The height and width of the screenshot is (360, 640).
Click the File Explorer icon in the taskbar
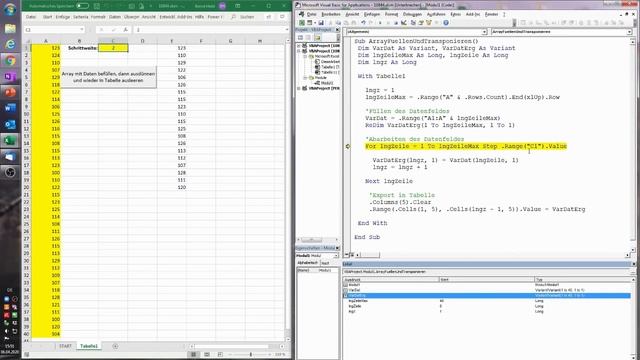point(10,28)
